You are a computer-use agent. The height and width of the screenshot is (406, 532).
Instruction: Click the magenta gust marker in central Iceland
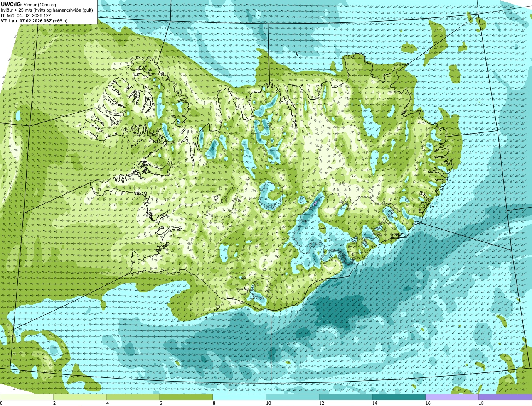315,203
